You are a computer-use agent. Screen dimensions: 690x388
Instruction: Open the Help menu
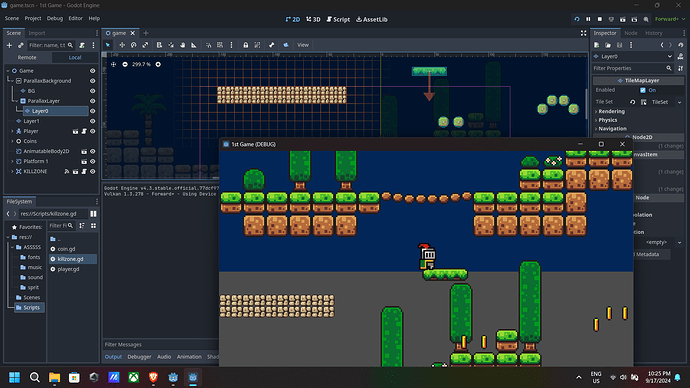94,18
